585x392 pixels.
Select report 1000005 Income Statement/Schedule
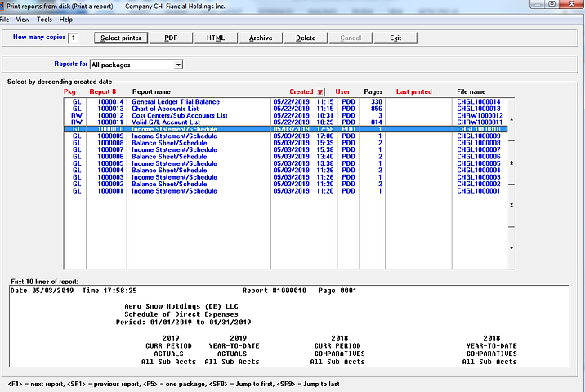(285, 163)
